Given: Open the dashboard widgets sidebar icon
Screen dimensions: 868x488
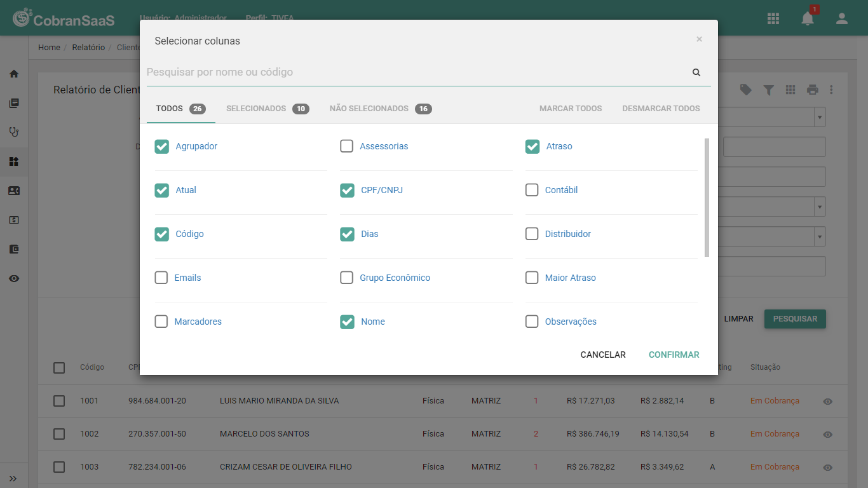Looking at the screenshot, I should click(14, 161).
